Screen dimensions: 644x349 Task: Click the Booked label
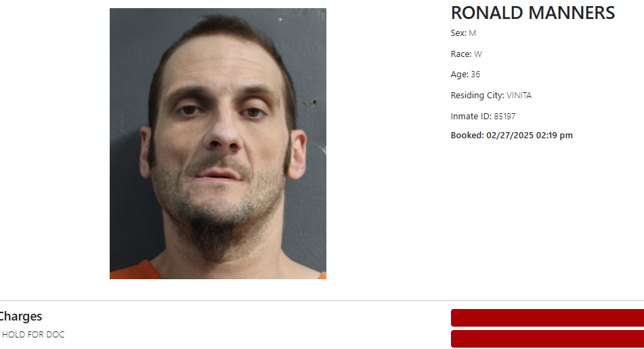[x=467, y=136]
